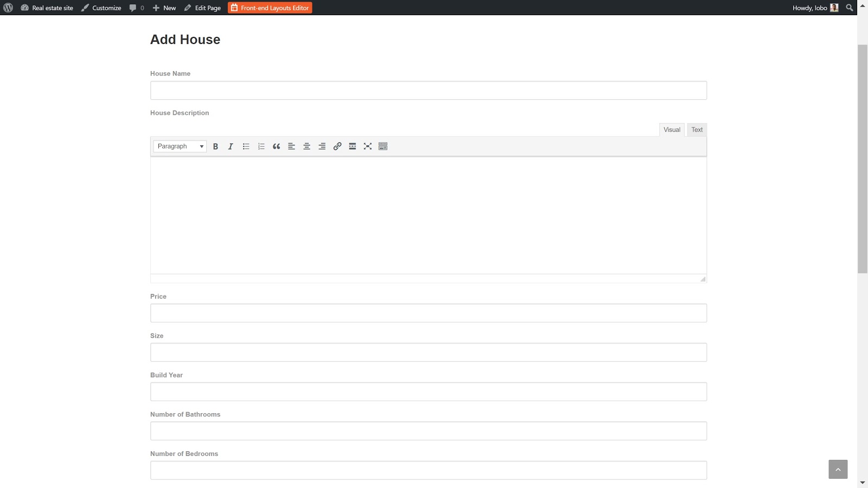This screenshot has height=488, width=868.
Task: Insert a numbered list
Action: (261, 146)
